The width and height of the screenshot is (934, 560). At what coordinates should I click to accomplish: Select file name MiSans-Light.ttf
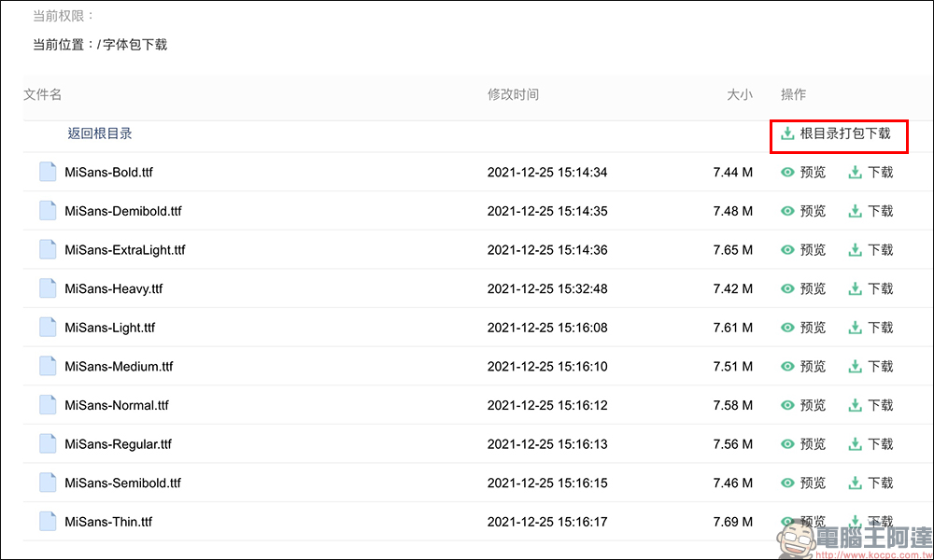pyautogui.click(x=109, y=328)
